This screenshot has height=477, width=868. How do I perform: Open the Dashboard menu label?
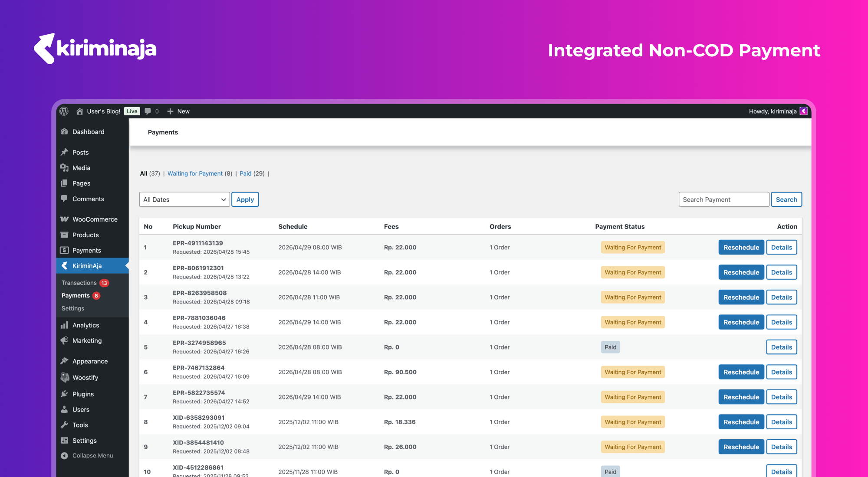point(89,132)
